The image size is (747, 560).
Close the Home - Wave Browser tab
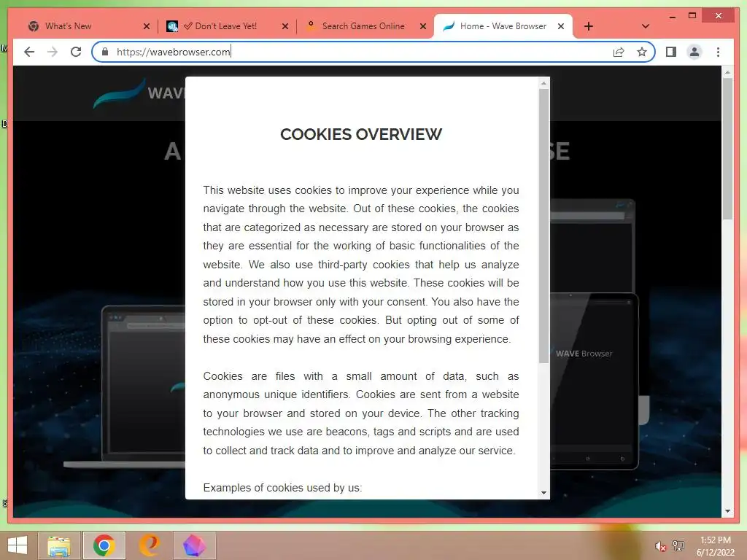[x=561, y=26]
